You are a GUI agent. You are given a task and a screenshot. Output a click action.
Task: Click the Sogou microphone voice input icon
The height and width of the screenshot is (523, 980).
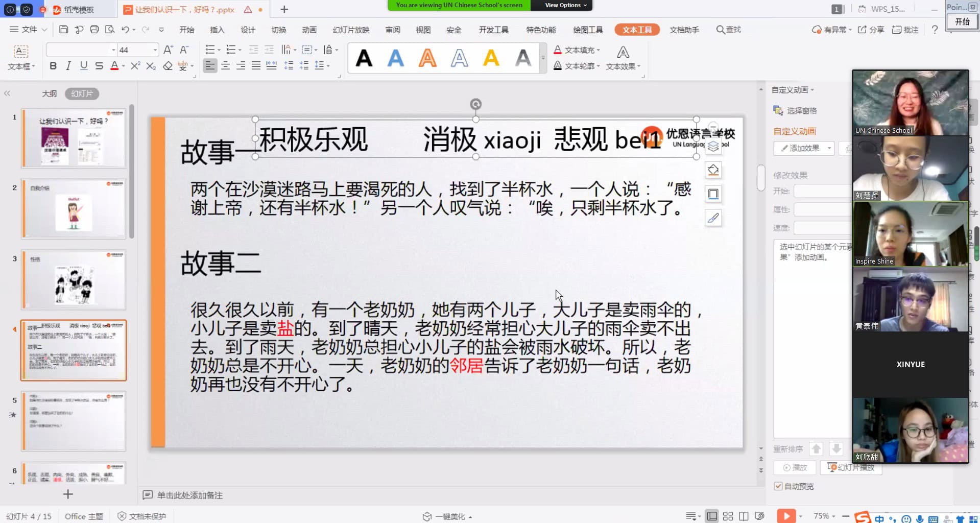[920, 518]
